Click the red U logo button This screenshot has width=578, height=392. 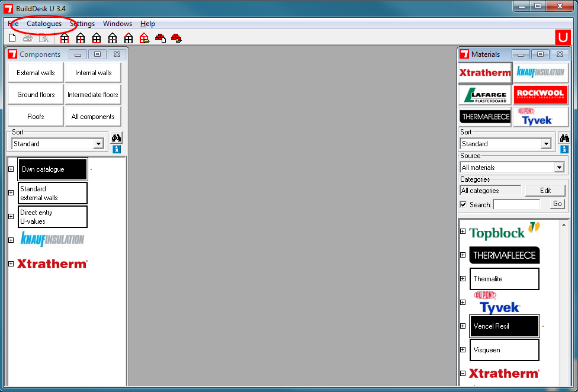[x=563, y=37]
